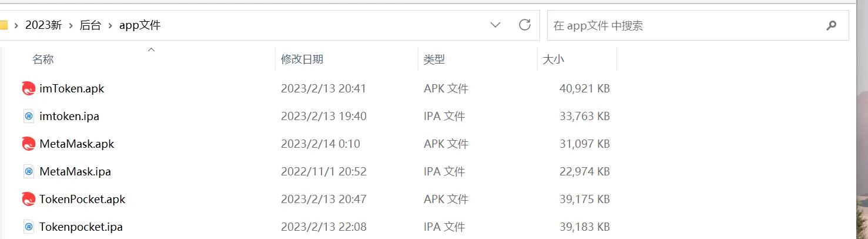Select the MetaMask.apk file name
868x239 pixels.
(x=76, y=144)
